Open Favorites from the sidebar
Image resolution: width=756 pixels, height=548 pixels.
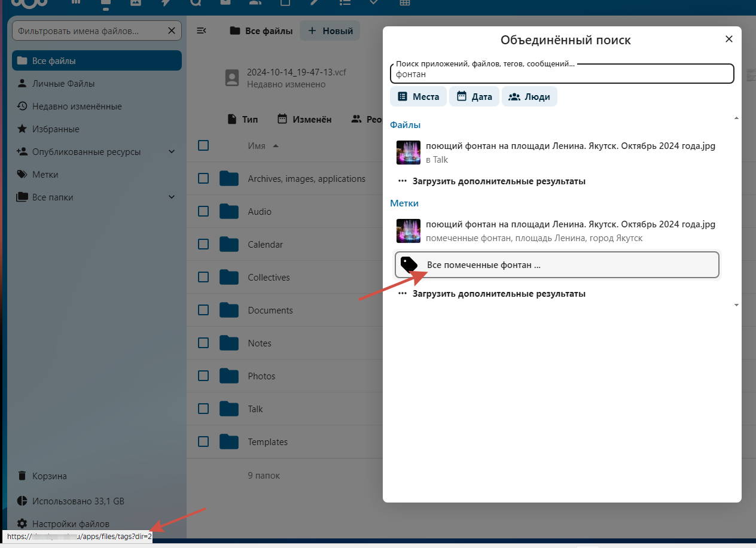pyautogui.click(x=56, y=129)
